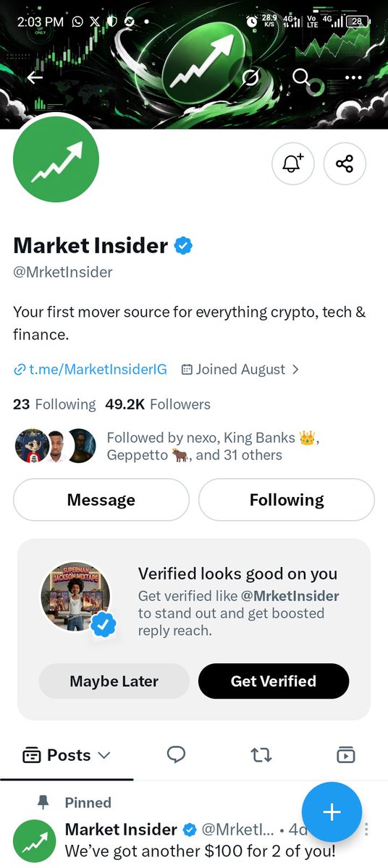Turn on post notifications bell icon
Image resolution: width=388 pixels, height=868 pixels.
292,163
